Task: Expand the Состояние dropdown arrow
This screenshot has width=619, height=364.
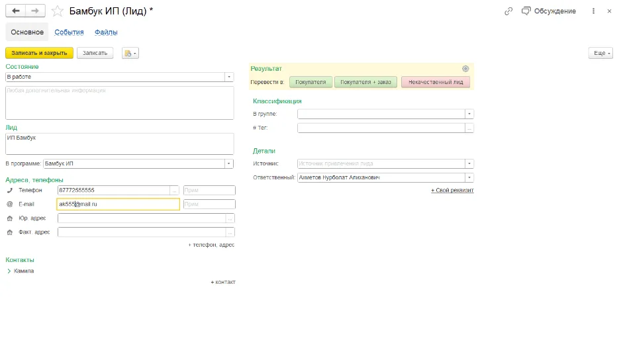Action: click(229, 77)
